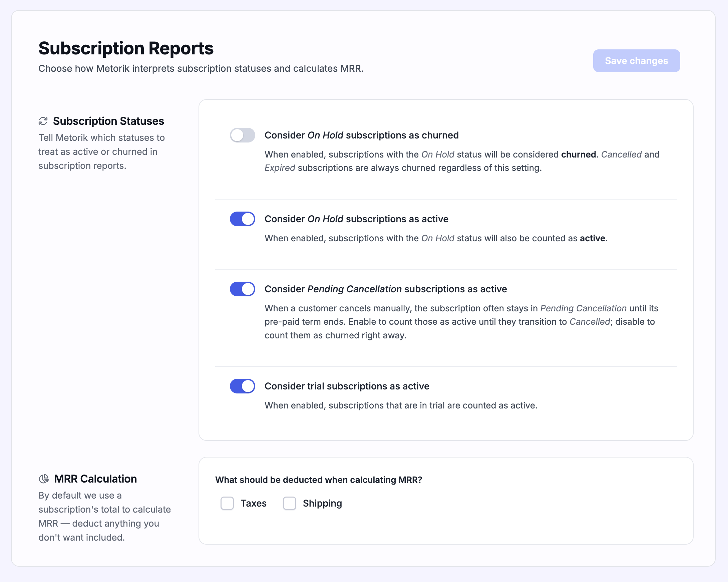Click 'What should be deducted when calculating MRR?'
728x582 pixels.
point(319,480)
